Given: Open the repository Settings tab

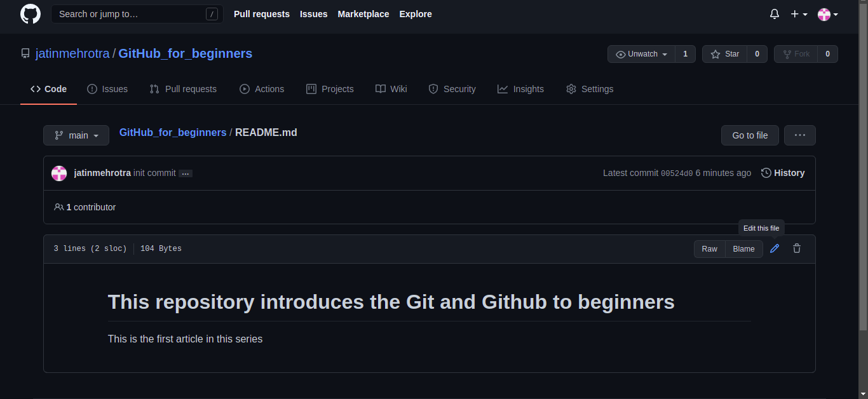Looking at the screenshot, I should (x=590, y=89).
